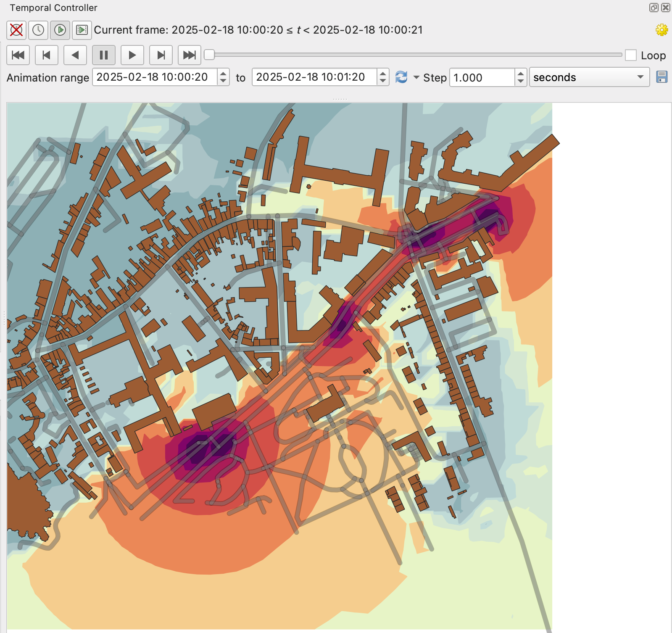Increase the Step value with up arrow

coord(521,74)
